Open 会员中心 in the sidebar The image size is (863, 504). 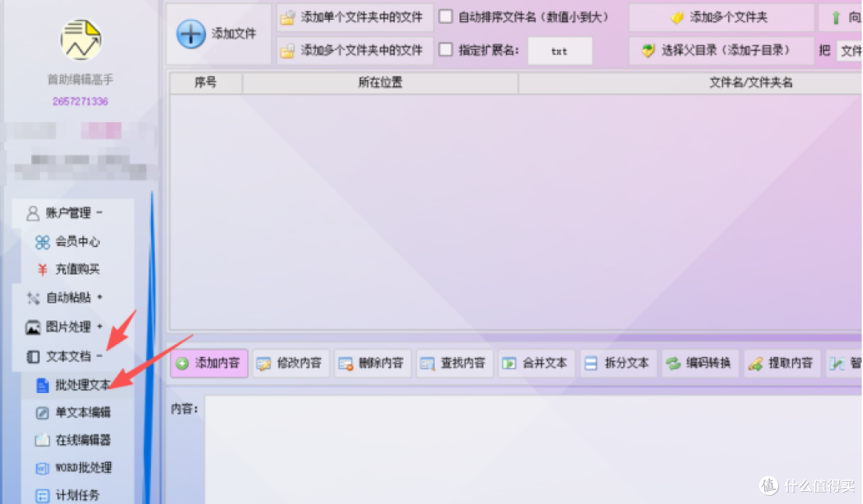point(78,241)
